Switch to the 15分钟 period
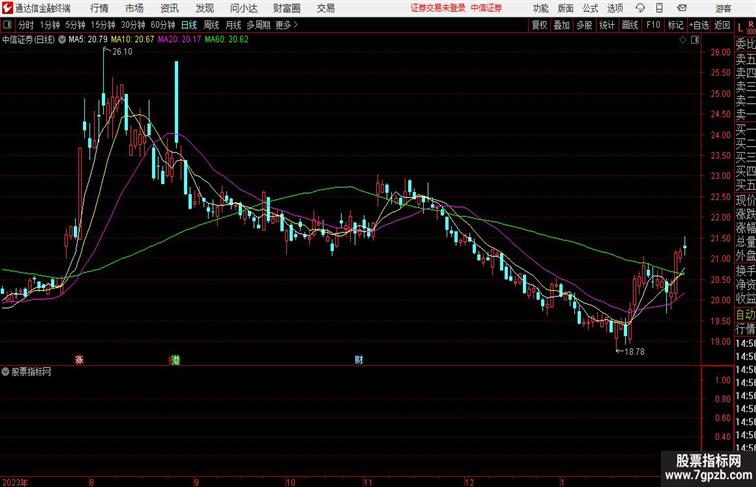Viewport: 756px width, 487px height. pos(103,25)
